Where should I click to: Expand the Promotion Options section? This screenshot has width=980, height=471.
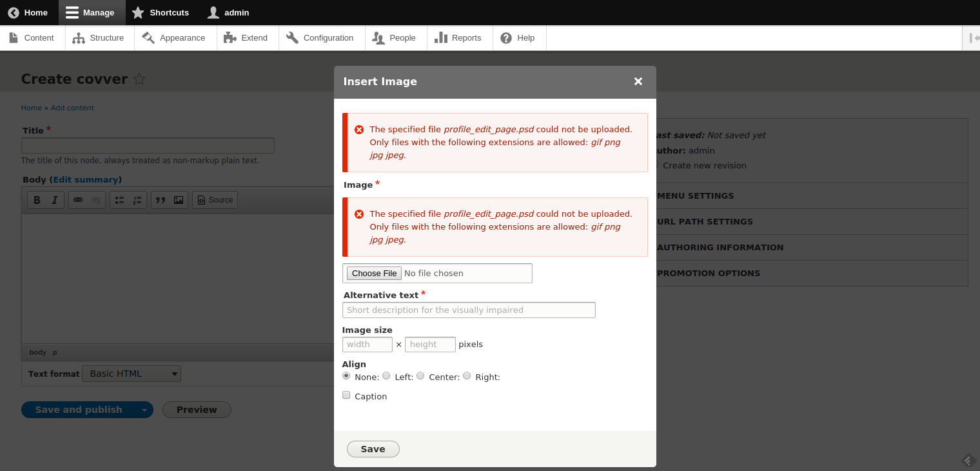810,273
